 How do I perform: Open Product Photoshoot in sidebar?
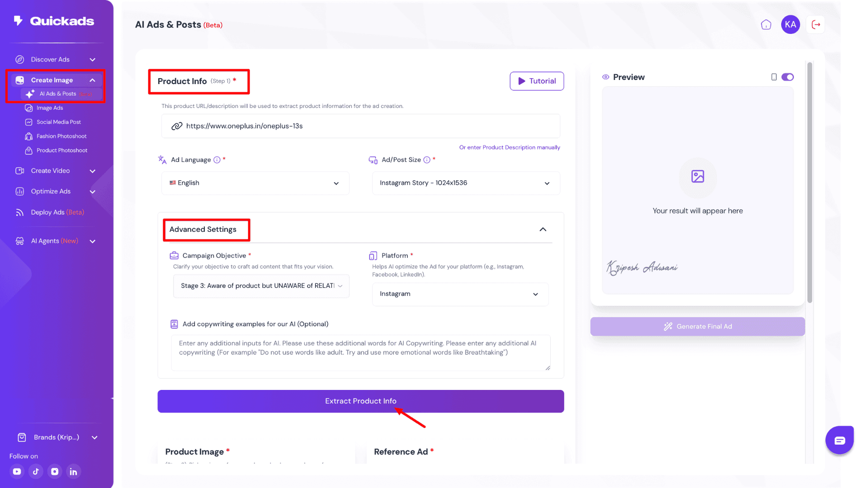[62, 150]
